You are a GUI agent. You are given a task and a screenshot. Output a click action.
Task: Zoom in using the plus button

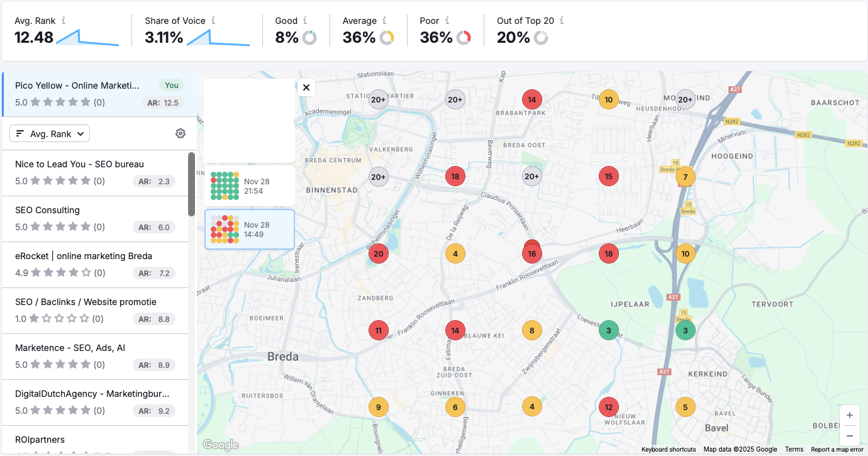coord(850,415)
